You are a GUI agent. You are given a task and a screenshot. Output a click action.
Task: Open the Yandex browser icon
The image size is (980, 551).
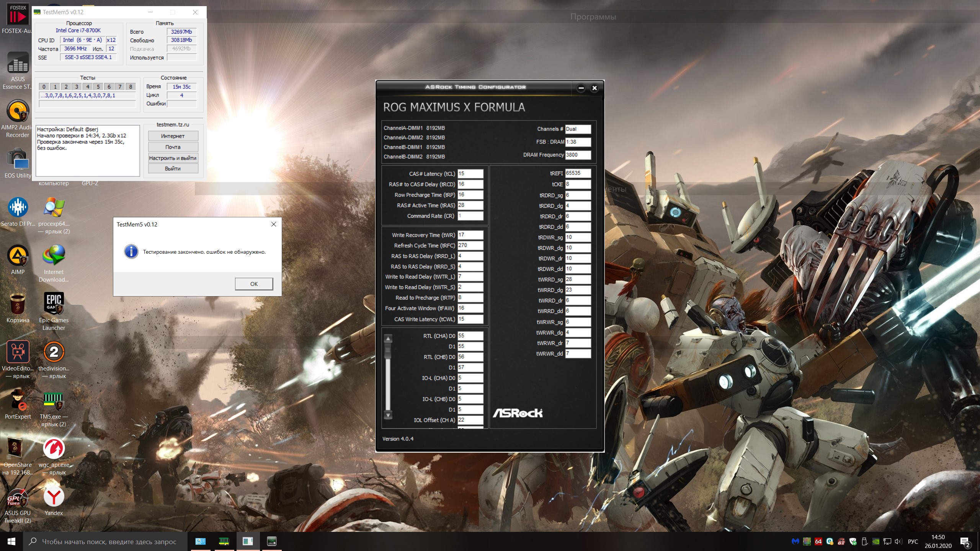(x=54, y=497)
